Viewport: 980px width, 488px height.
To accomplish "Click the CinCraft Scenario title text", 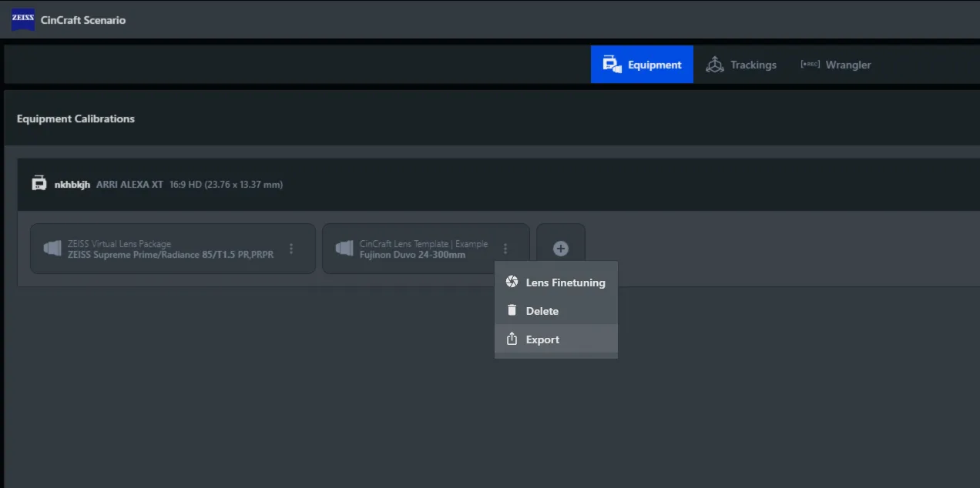I will pyautogui.click(x=83, y=20).
